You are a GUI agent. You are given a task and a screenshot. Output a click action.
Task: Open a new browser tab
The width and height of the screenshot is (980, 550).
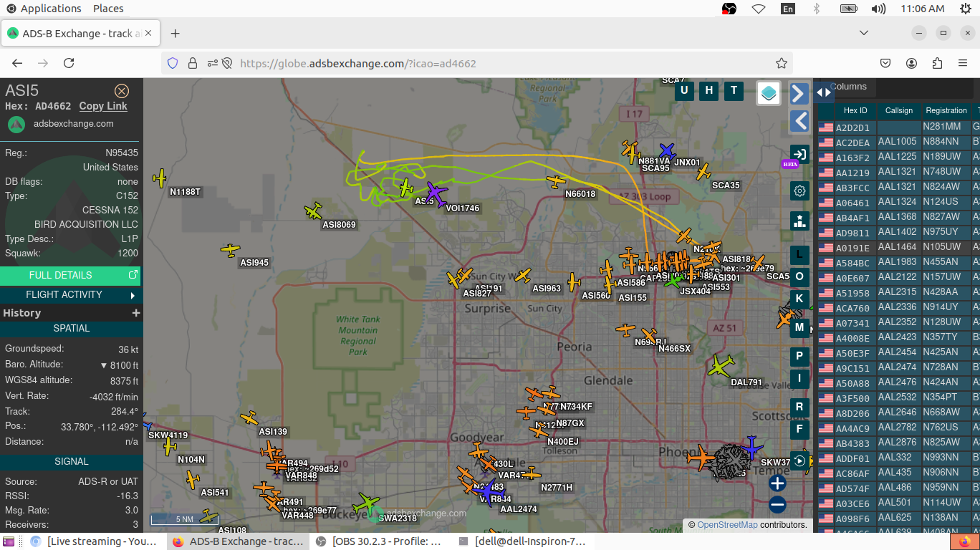pos(176,34)
